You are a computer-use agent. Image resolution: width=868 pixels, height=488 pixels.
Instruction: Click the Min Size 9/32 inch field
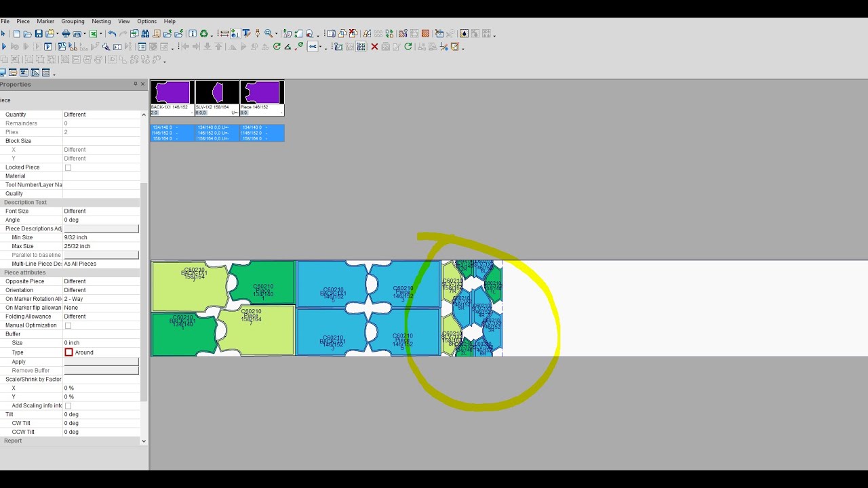(x=101, y=237)
